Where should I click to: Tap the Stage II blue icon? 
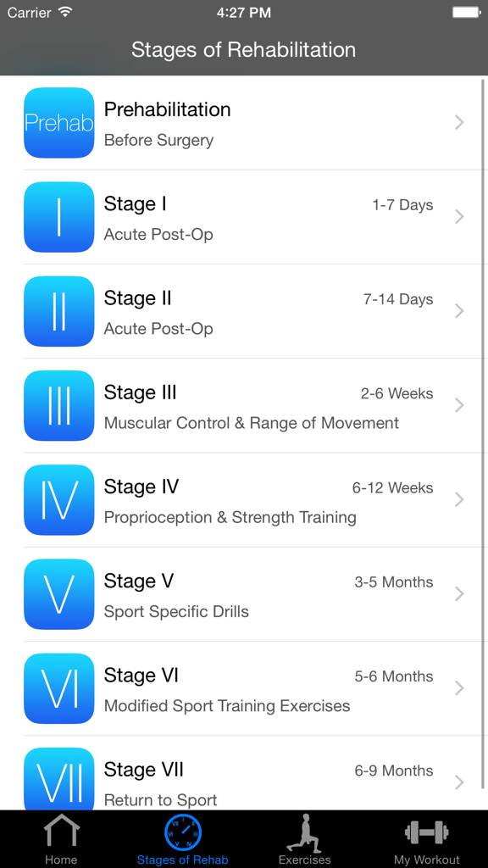pyautogui.click(x=58, y=311)
